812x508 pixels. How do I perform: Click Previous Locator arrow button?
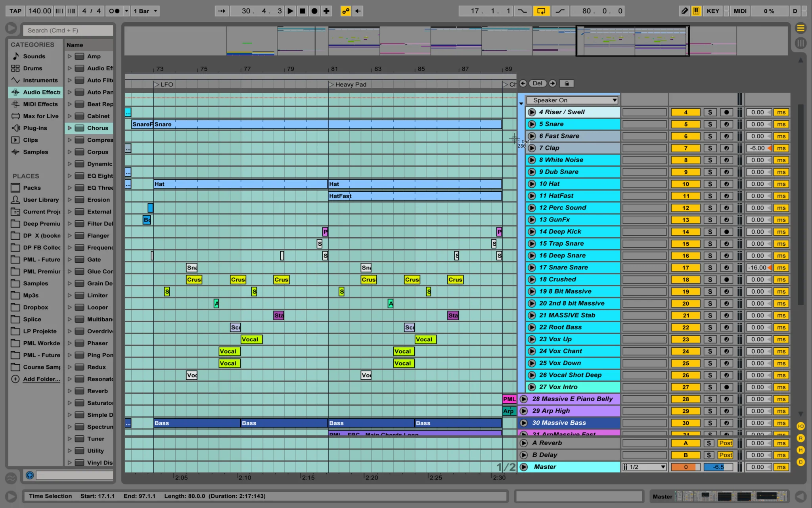pos(523,83)
